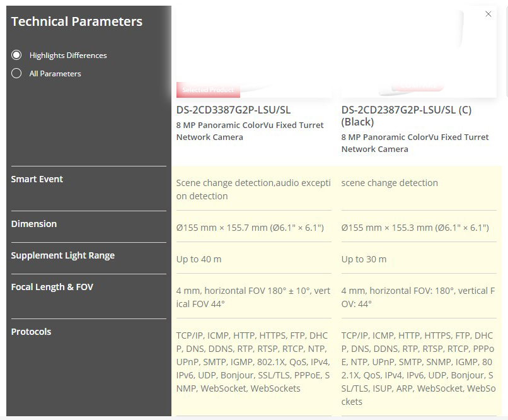Select the All Parameters radio button

pos(16,73)
